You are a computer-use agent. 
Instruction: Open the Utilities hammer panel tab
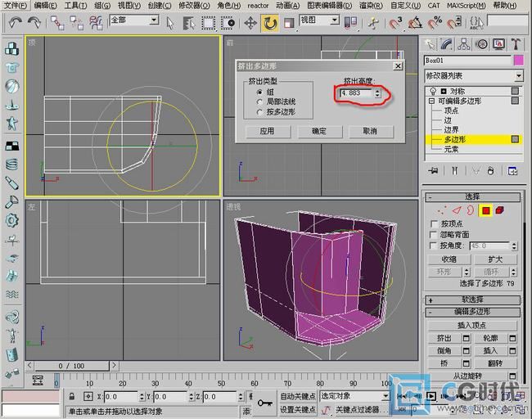click(516, 44)
